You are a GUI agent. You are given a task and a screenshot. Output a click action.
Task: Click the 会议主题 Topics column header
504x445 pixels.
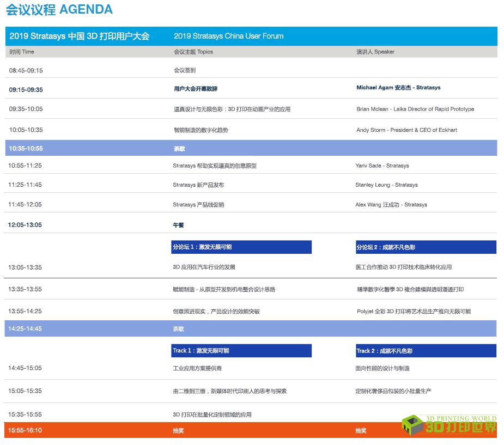(193, 52)
